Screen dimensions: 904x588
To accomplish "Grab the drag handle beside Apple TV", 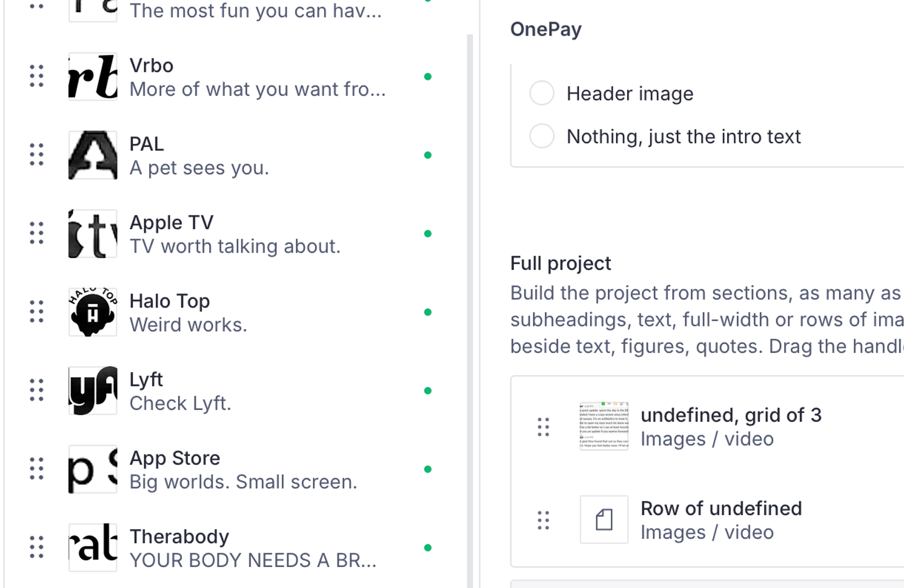I will [37, 233].
